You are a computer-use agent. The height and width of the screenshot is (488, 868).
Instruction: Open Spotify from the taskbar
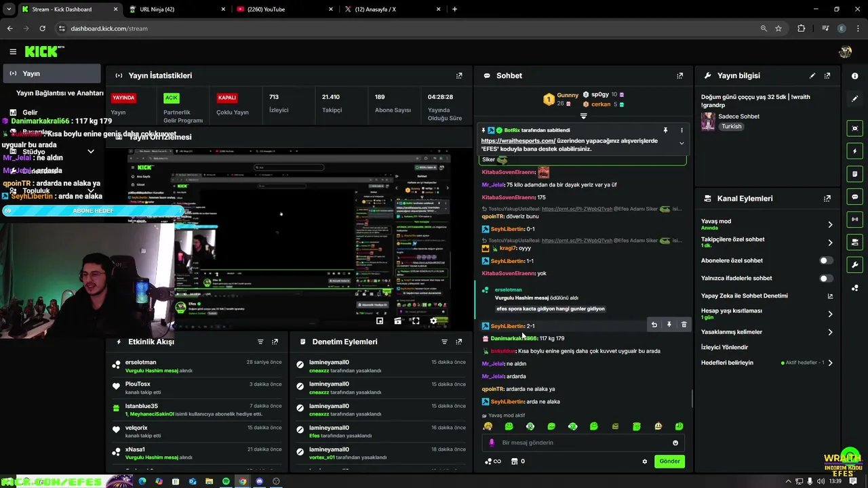tap(226, 481)
